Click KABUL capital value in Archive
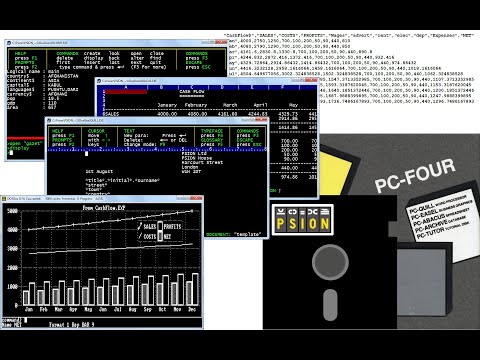 click(x=55, y=85)
